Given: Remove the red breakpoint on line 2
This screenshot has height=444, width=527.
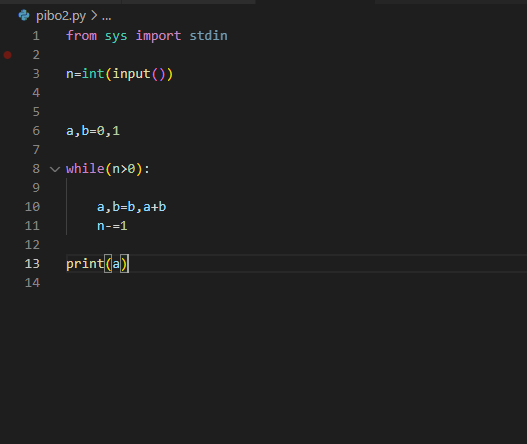Looking at the screenshot, I should click(x=7, y=55).
